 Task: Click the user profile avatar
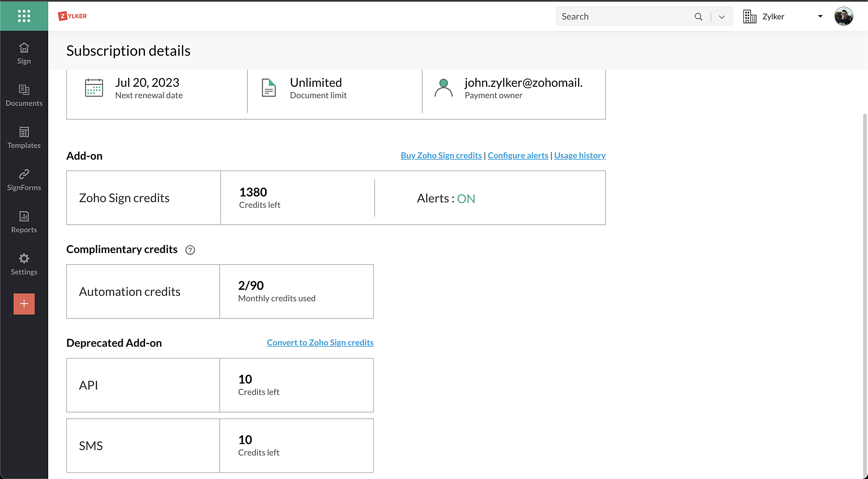pos(843,16)
